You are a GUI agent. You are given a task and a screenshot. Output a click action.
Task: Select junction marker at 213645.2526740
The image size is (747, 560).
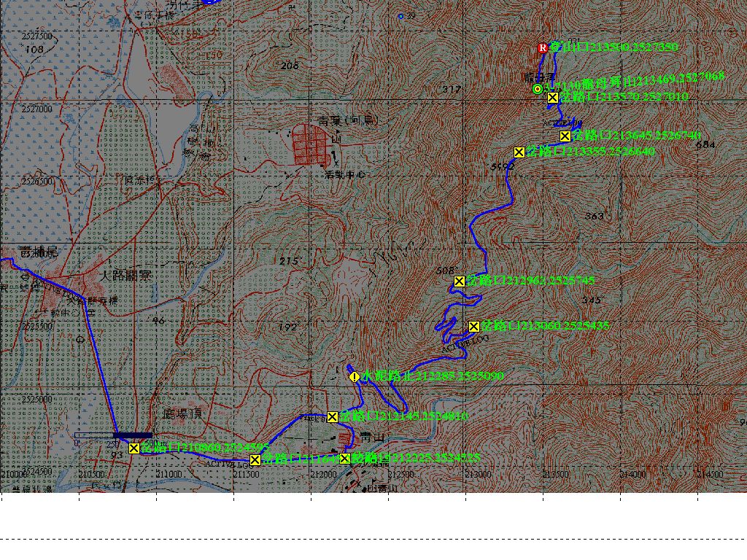click(565, 136)
